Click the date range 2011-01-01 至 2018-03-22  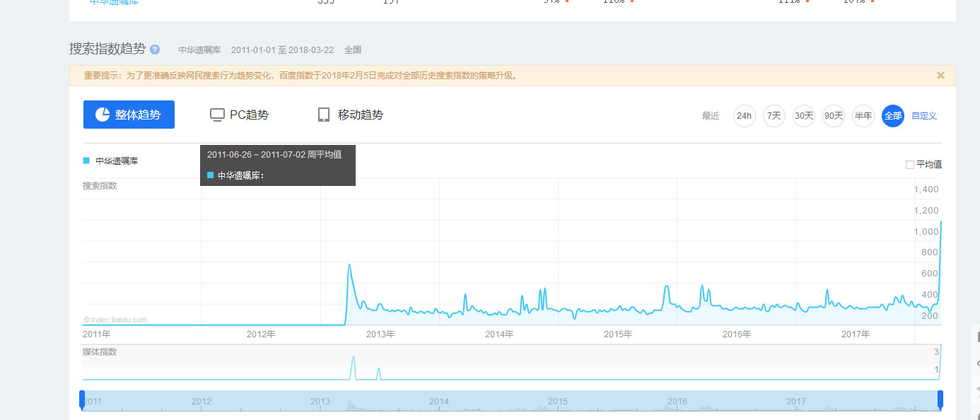click(x=282, y=50)
